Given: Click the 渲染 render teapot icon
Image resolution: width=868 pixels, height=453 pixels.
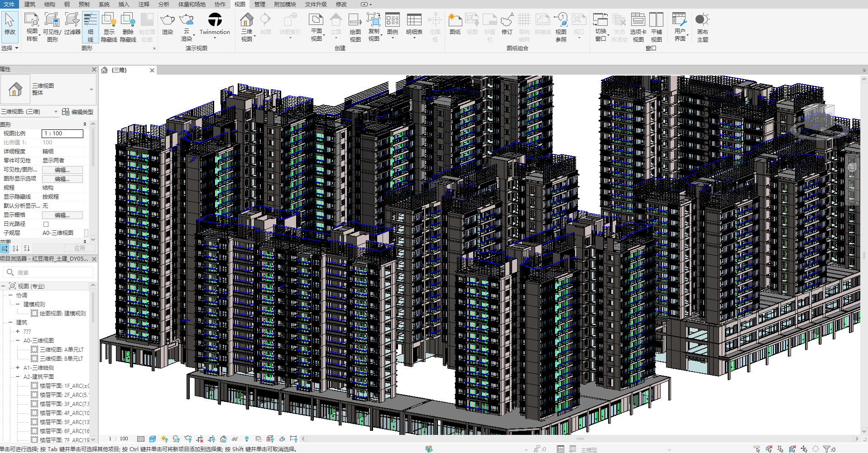Looking at the screenshot, I should [168, 24].
